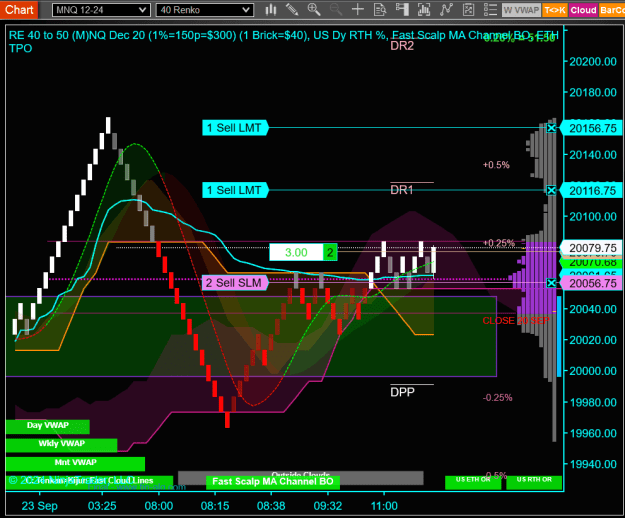The image size is (625, 518).
Task: Cancel the 20156.75 sell limit order X
Action: 551,128
